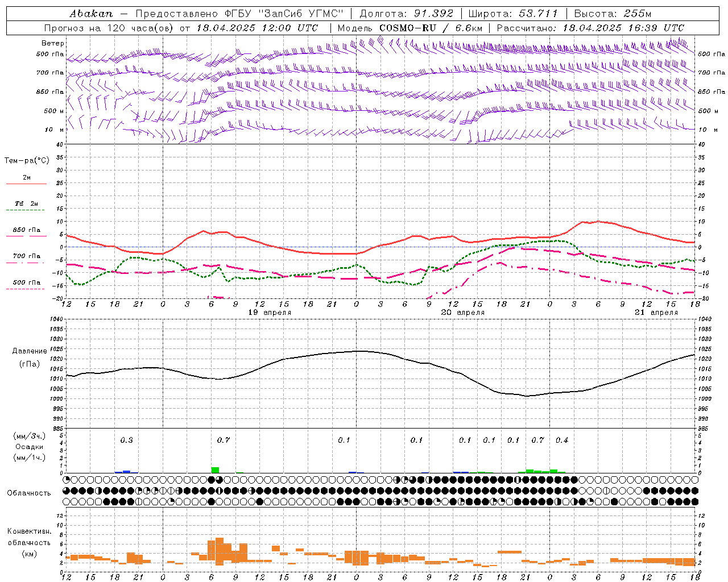The image size is (728, 582).
Task: Click the 21 апреля date label
Action: (x=656, y=313)
